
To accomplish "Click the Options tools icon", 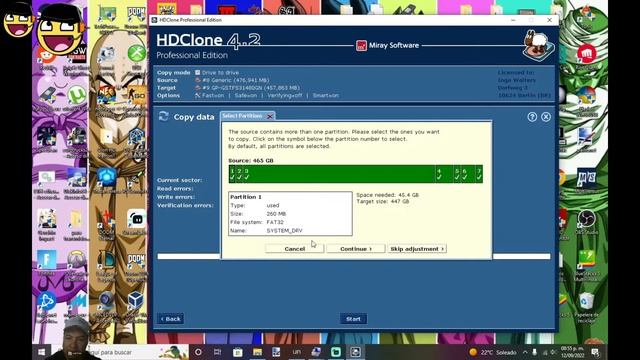I will 198,96.
